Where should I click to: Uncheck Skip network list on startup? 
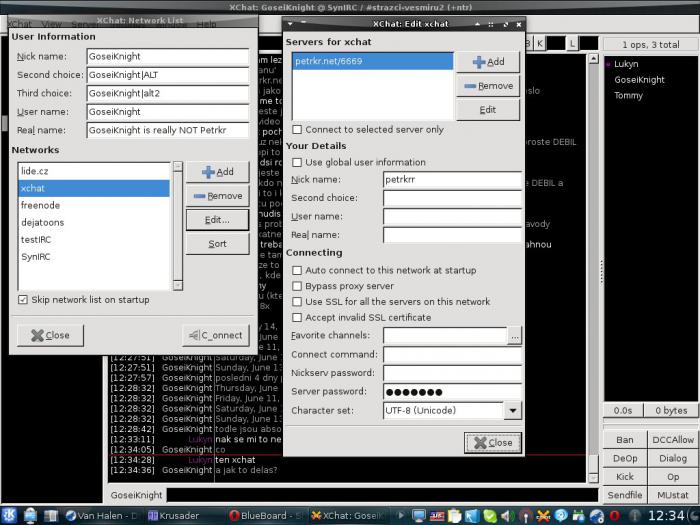click(23, 300)
